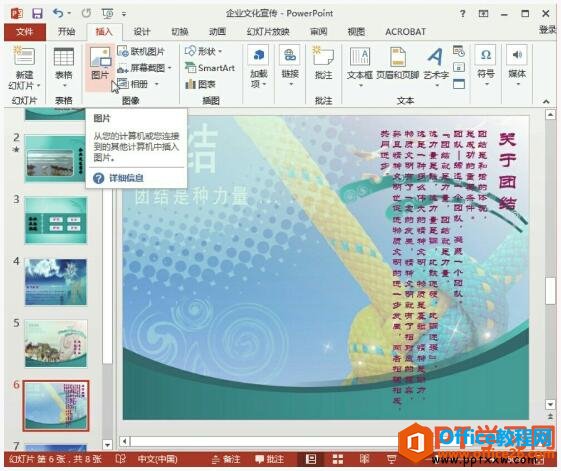Click the Undo arrow icon
This screenshot has width=561, height=471.
58,13
